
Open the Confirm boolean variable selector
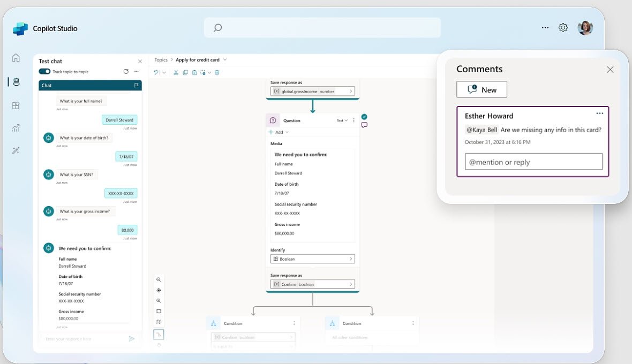[312, 284]
